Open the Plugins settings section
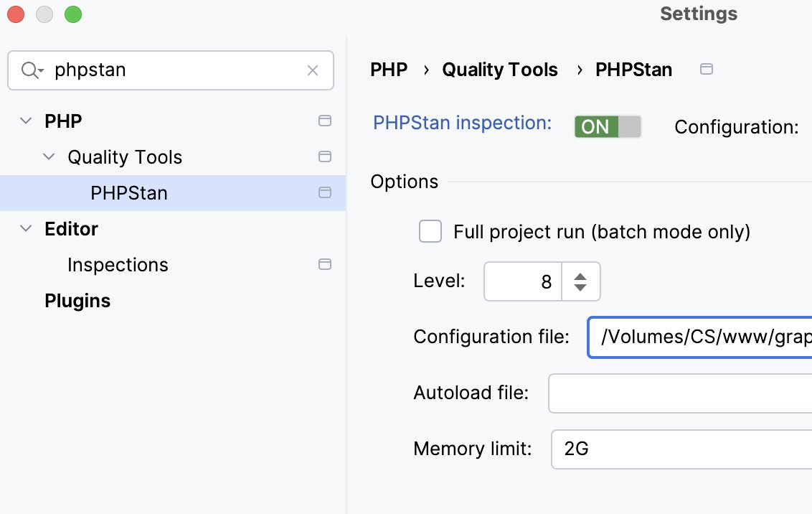 click(77, 301)
